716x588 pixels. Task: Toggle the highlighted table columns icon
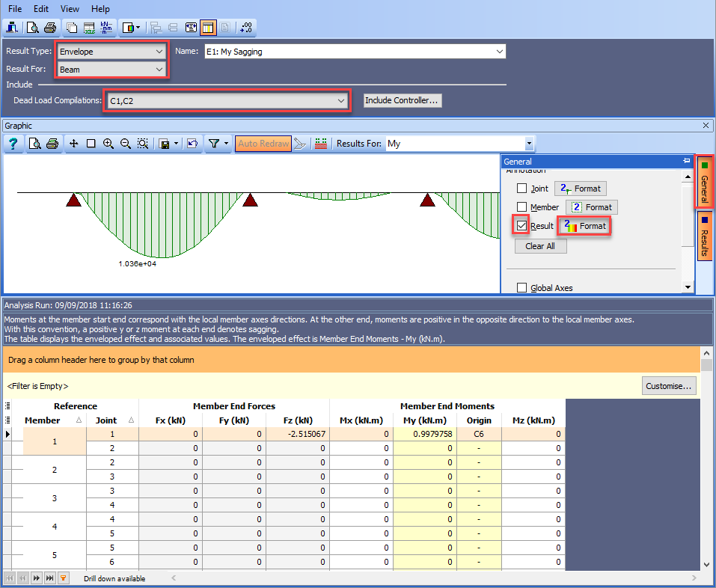tap(208, 28)
